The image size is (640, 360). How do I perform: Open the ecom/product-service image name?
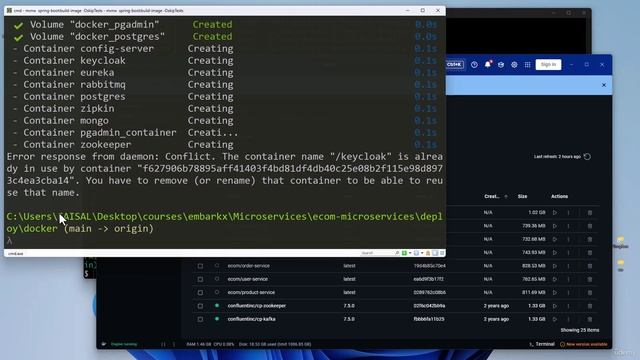tap(251, 293)
